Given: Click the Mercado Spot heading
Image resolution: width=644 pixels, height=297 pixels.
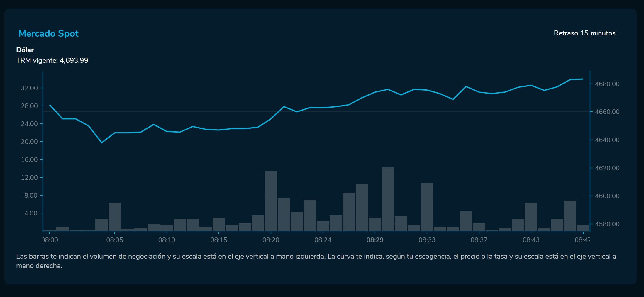Looking at the screenshot, I should [x=48, y=33].
